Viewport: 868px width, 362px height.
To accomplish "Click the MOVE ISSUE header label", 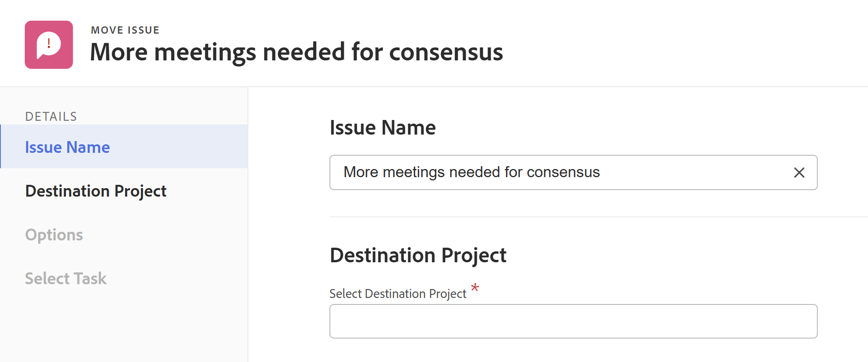I will pos(125,30).
